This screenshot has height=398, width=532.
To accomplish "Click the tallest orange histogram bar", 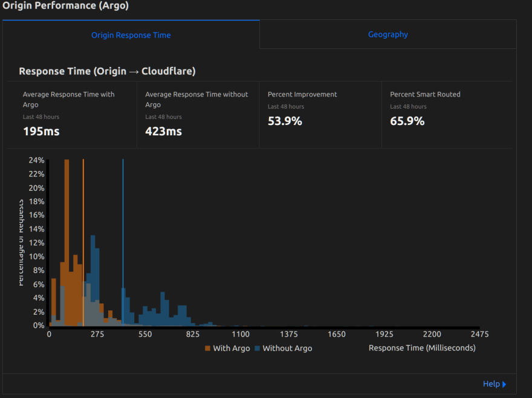I will pos(67,242).
